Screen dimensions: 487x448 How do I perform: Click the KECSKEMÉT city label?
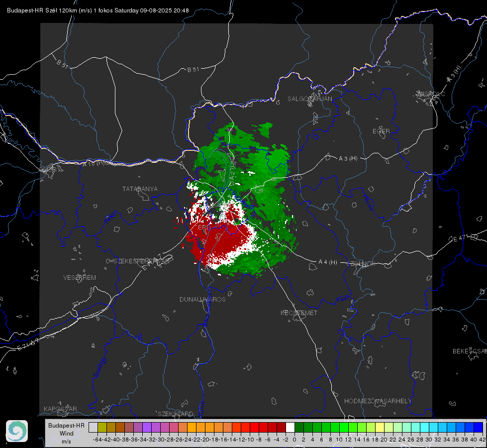click(299, 313)
